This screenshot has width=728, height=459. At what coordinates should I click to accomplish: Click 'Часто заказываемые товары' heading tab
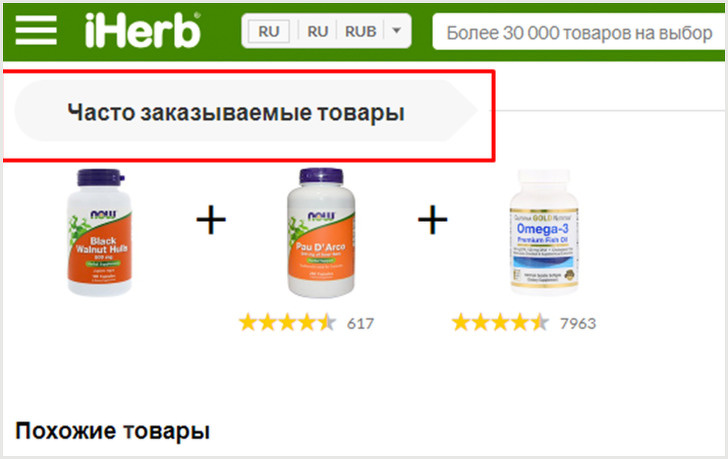236,112
